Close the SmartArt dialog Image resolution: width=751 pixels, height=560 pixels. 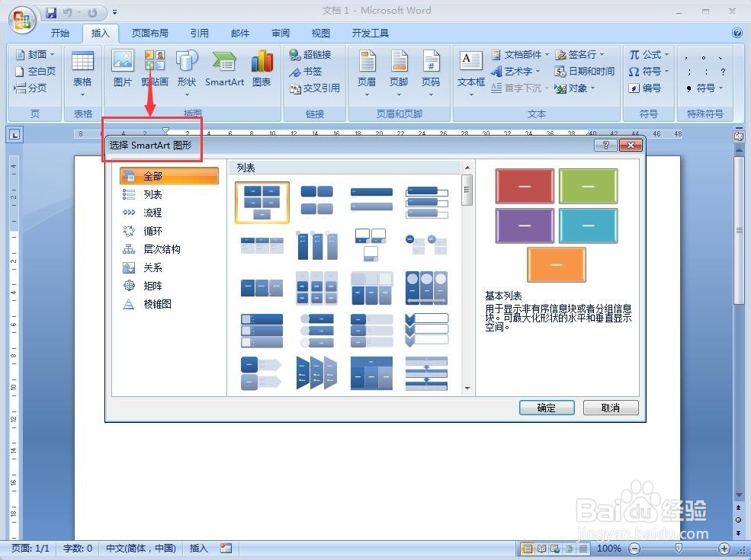pyautogui.click(x=631, y=145)
